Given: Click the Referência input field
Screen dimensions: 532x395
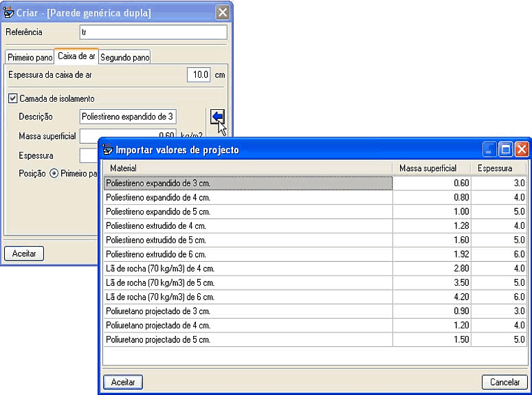Looking at the screenshot, I should tap(153, 32).
